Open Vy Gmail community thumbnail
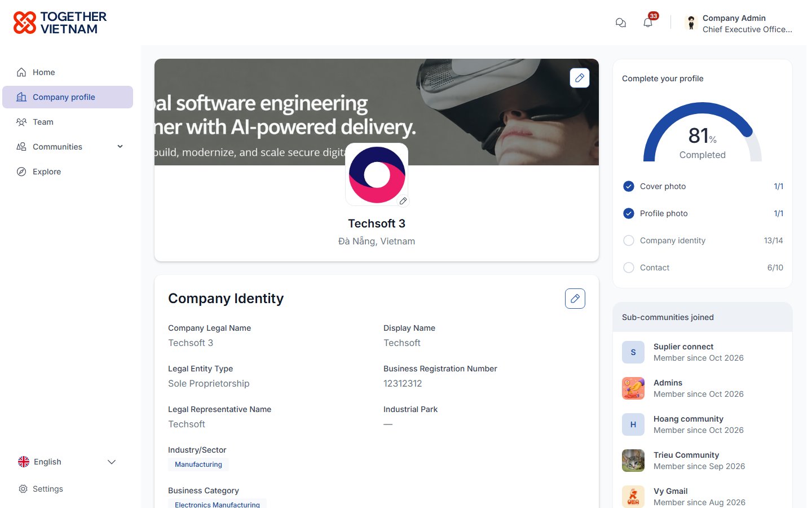The width and height of the screenshot is (812, 508). (633, 497)
